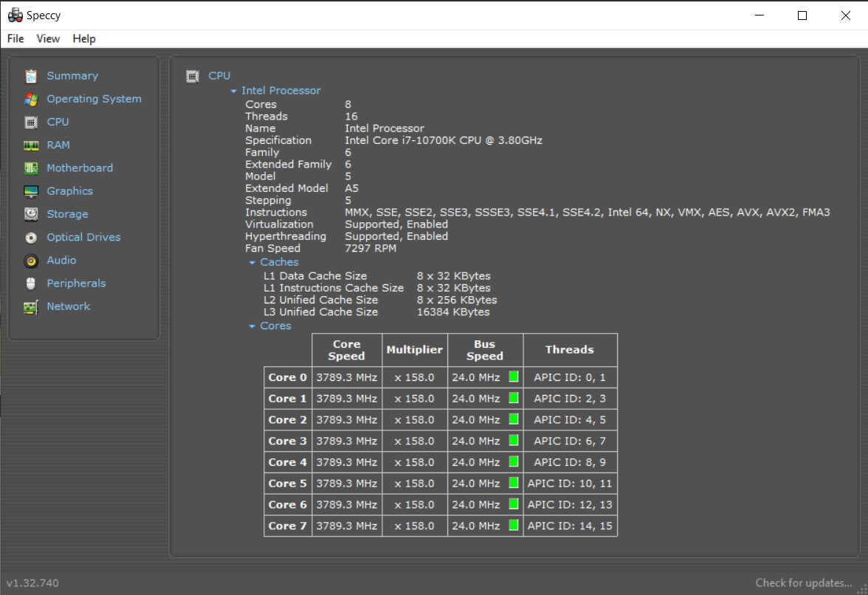Click the Multiplier column header
Screen dimensions: 868x595
pyautogui.click(x=415, y=350)
